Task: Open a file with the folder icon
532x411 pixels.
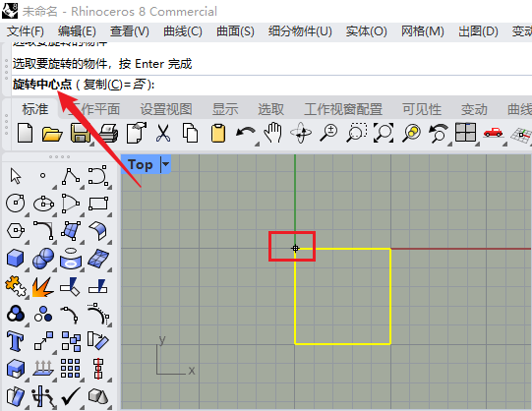Action: coord(52,134)
